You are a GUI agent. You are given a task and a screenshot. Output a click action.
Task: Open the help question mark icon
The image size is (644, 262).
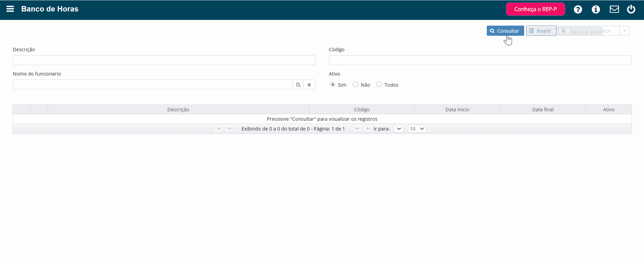click(x=578, y=9)
